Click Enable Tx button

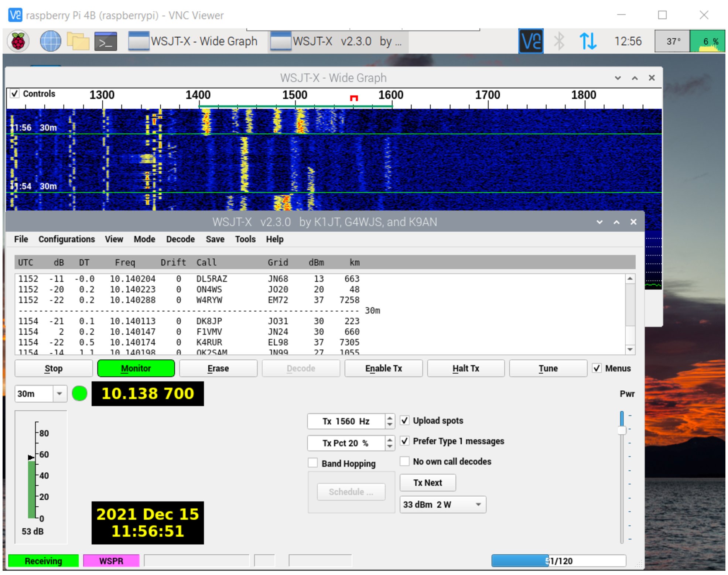383,369
